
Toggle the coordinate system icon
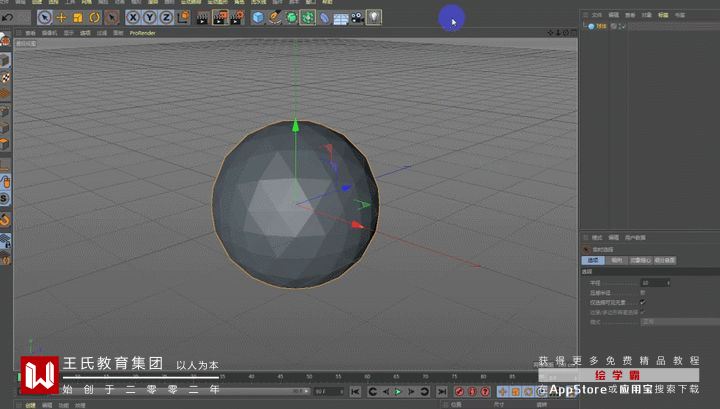click(183, 17)
